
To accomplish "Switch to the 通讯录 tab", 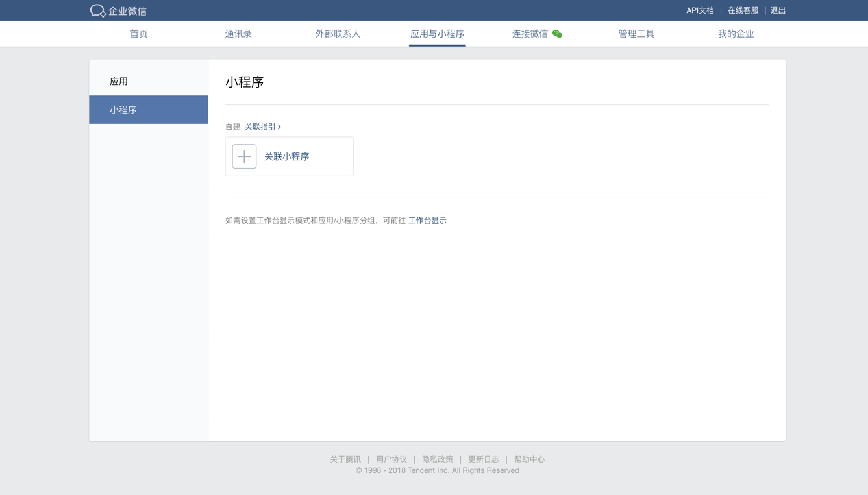I will coord(238,33).
